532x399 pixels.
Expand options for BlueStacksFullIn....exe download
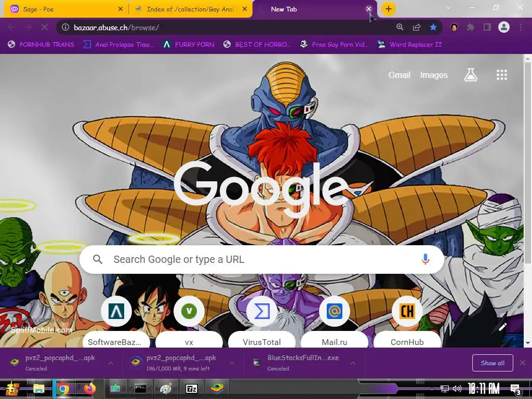tap(353, 363)
